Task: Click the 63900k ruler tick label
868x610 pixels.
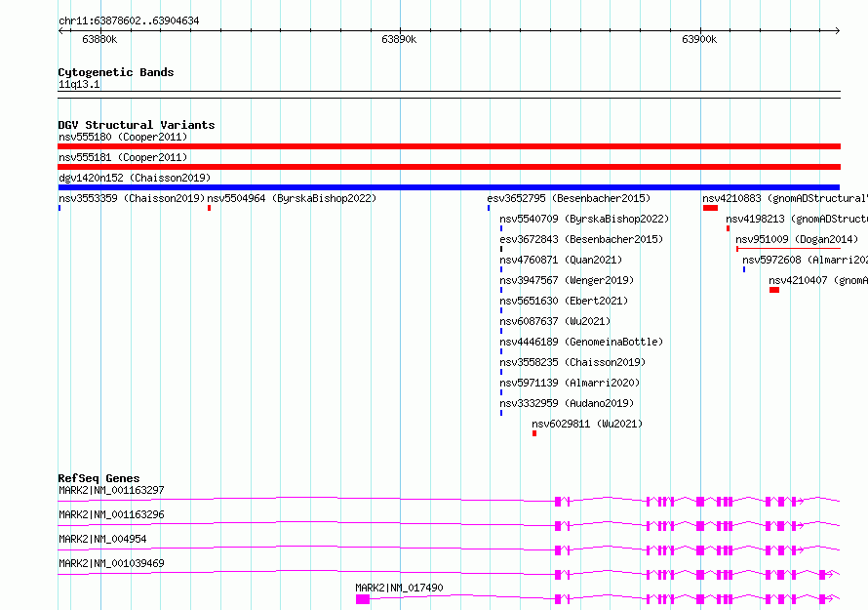Action: [699, 39]
